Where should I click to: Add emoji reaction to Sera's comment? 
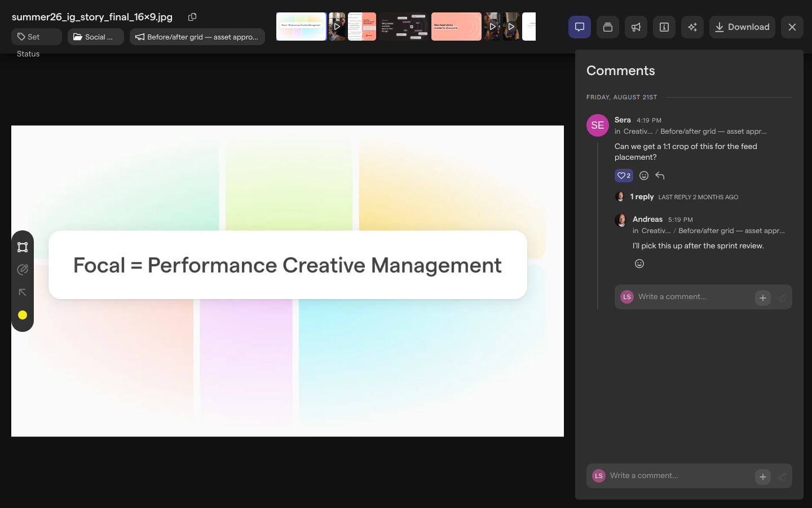[644, 176]
